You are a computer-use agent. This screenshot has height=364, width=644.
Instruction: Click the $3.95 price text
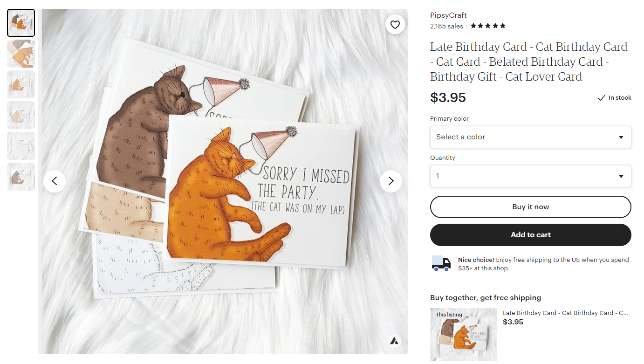(448, 98)
